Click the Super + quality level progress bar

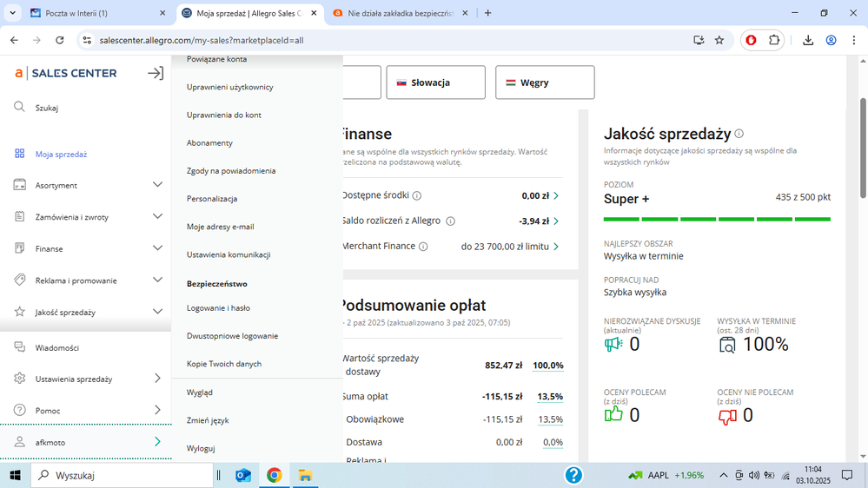pyautogui.click(x=717, y=219)
